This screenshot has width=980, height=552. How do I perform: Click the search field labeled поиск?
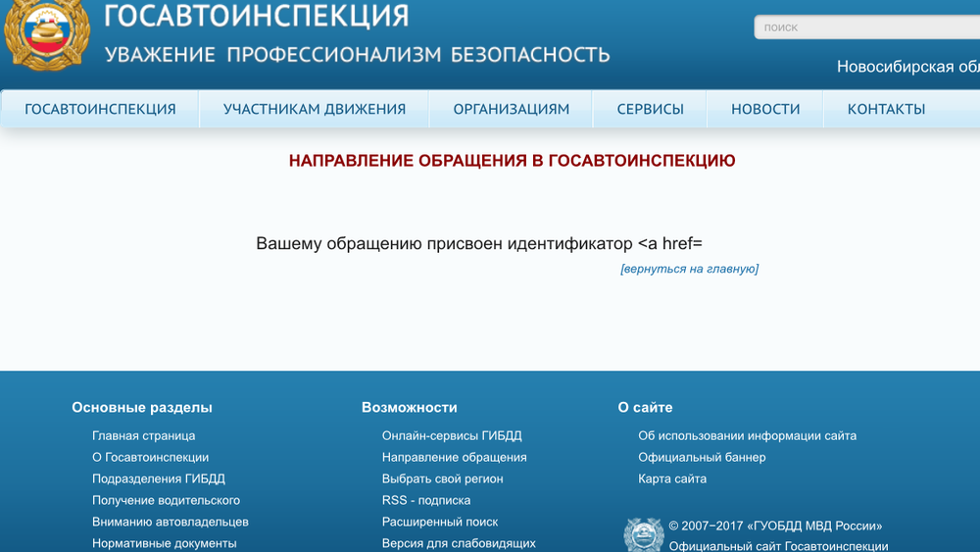click(x=867, y=27)
